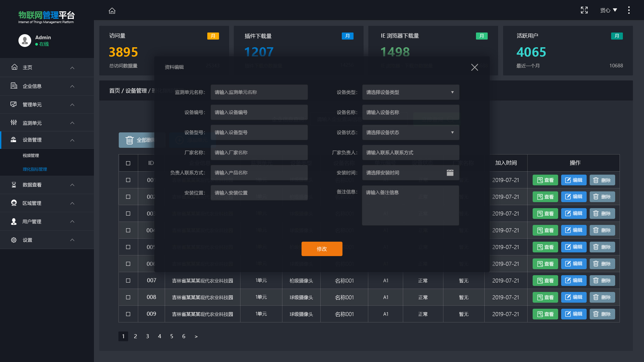Viewport: 644px width, 362px height.
Task: Go to page 2
Action: (136, 336)
